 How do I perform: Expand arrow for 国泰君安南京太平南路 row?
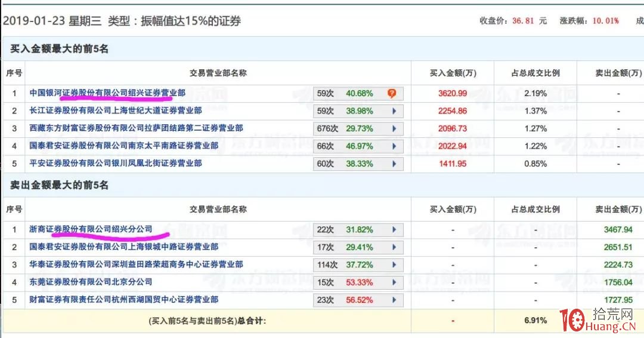(x=394, y=146)
